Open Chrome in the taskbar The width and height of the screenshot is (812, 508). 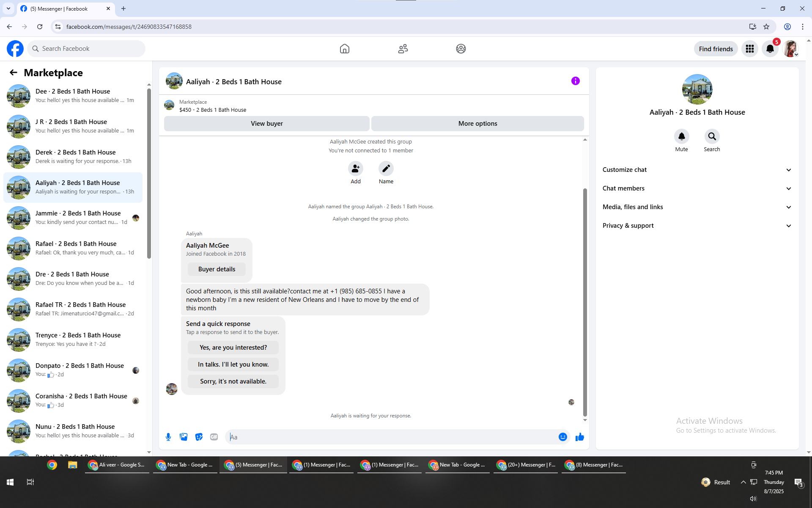(52, 465)
